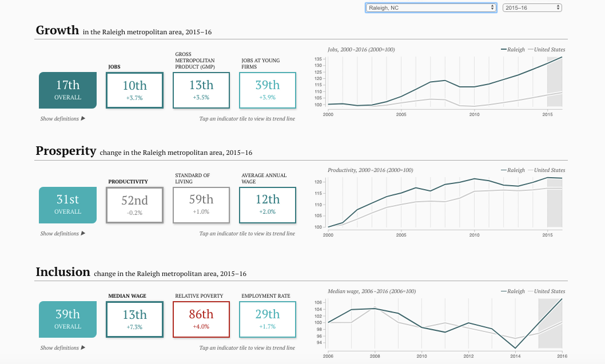Screen dimensions: 605x364
Task: Click the Prosperity 31st Overall tile
Action: (x=67, y=205)
